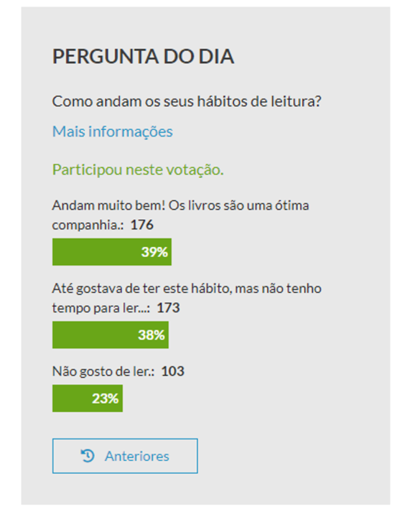Screen dimensions: 420x517
Task: Click the vote count 173
Action: coord(168,308)
